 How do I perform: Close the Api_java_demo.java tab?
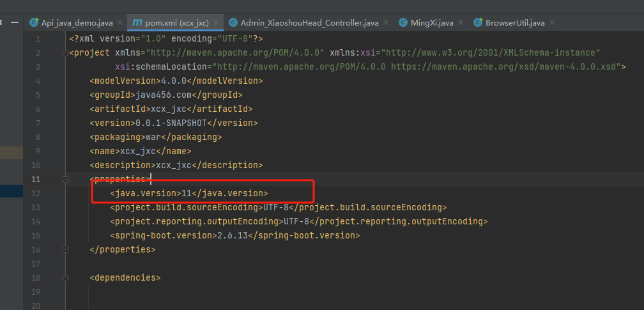120,22
